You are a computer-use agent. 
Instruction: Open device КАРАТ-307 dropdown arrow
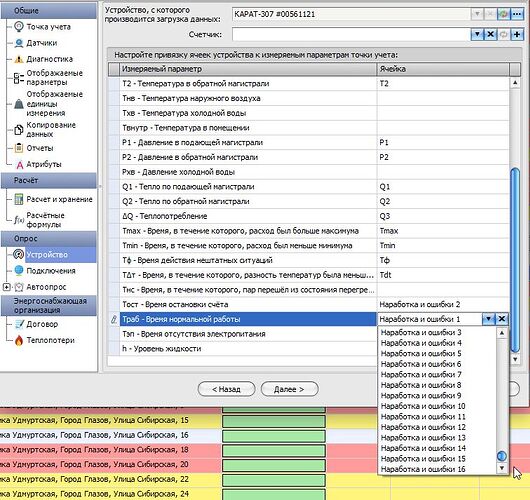point(477,14)
